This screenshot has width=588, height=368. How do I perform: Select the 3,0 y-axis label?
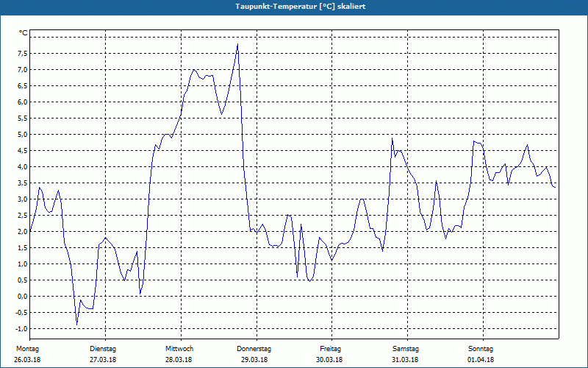coord(22,199)
